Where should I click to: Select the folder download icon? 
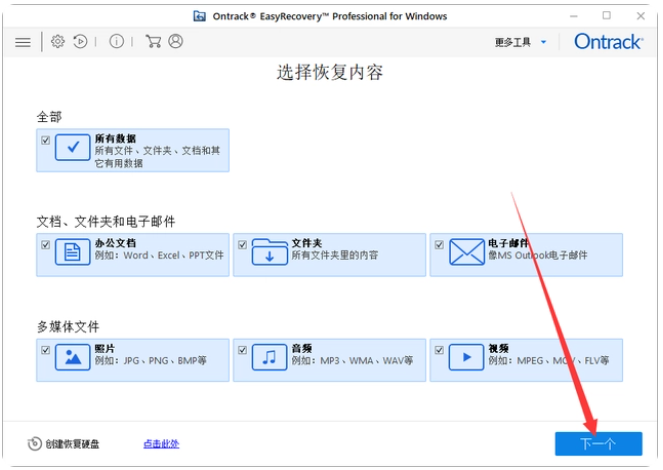point(269,251)
